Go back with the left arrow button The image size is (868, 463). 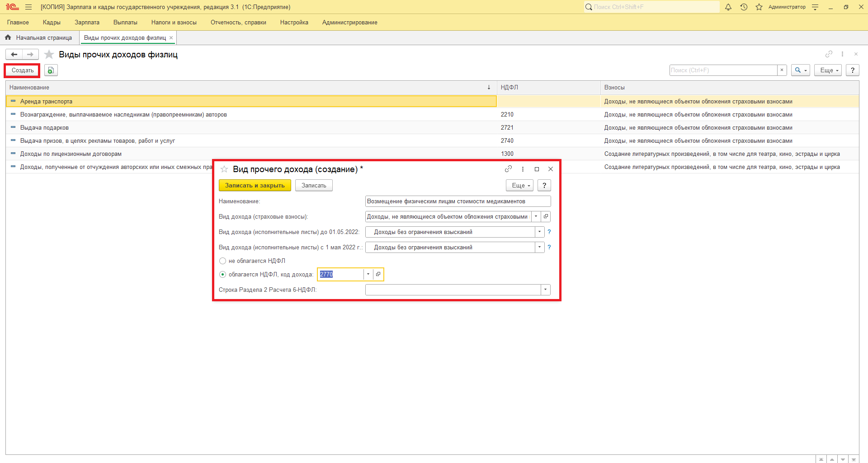(x=14, y=54)
